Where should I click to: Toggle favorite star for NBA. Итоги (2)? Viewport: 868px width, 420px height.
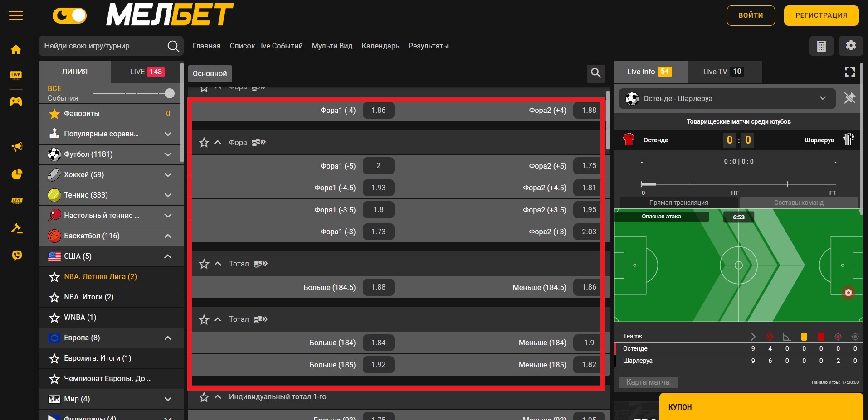click(x=54, y=297)
